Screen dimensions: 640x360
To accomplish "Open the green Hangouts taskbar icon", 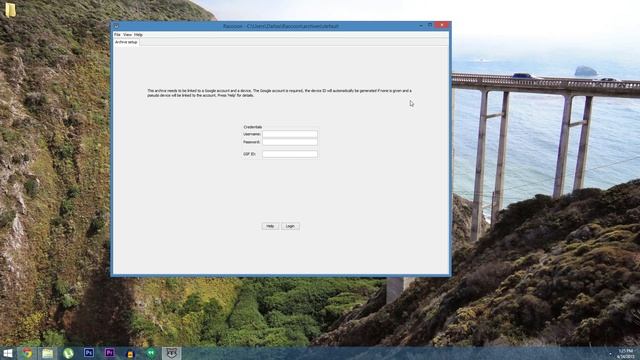I will [x=151, y=353].
